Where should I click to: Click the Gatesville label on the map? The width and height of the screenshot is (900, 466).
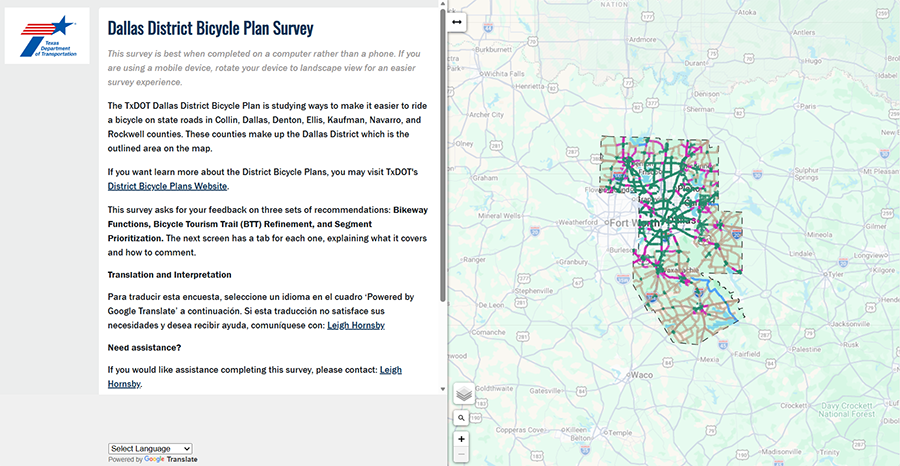point(544,391)
